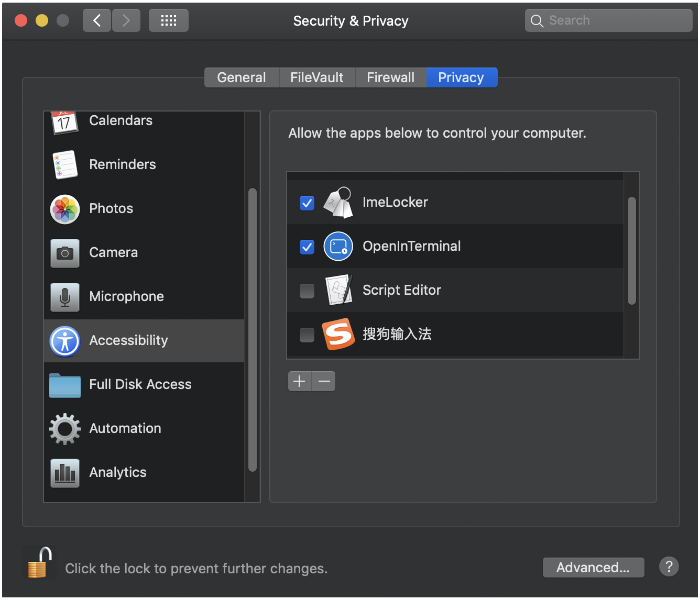
Task: Select the Accessibility label
Action: pyautogui.click(x=129, y=340)
